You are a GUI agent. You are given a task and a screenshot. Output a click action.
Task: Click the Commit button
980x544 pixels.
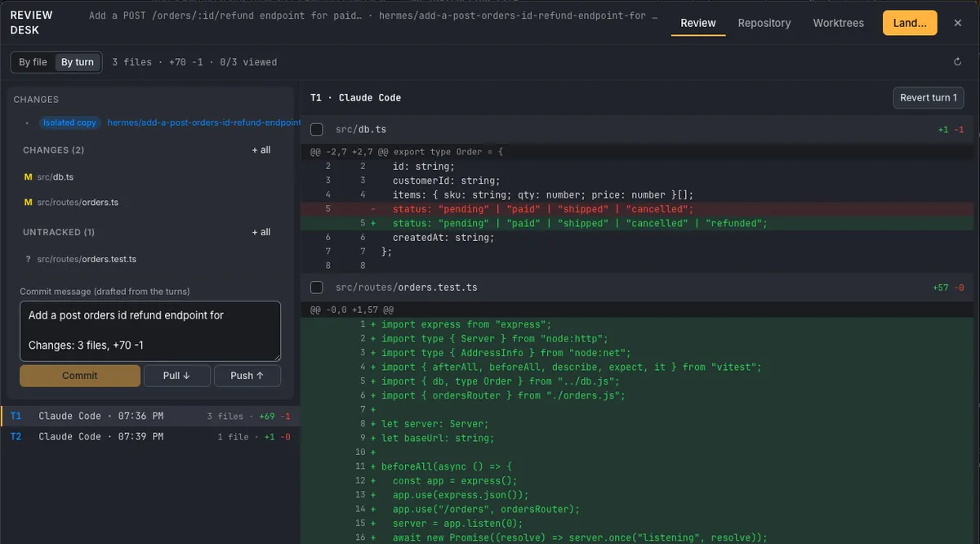[x=80, y=376]
